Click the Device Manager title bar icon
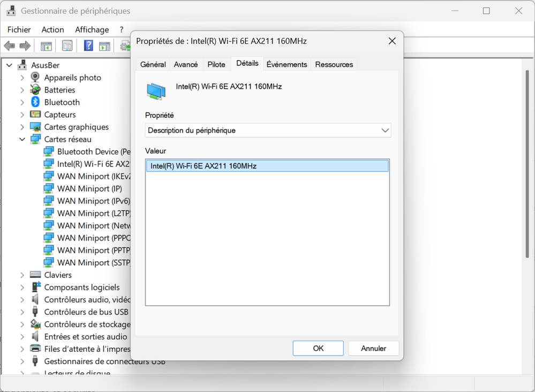This screenshot has width=535, height=392. 11,11
